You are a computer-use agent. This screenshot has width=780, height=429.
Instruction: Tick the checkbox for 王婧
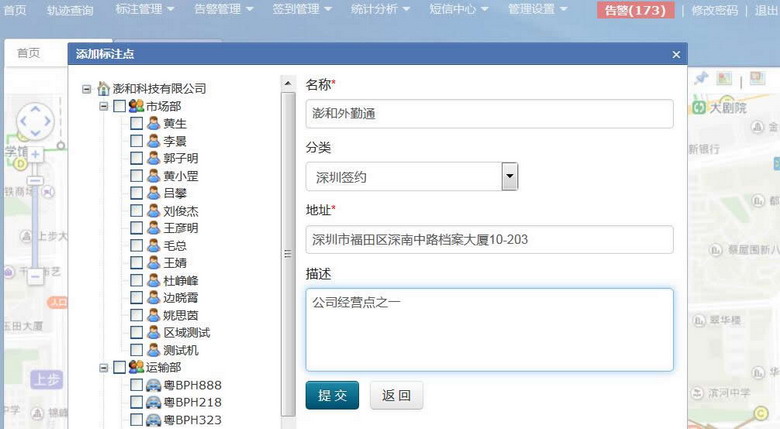click(136, 262)
